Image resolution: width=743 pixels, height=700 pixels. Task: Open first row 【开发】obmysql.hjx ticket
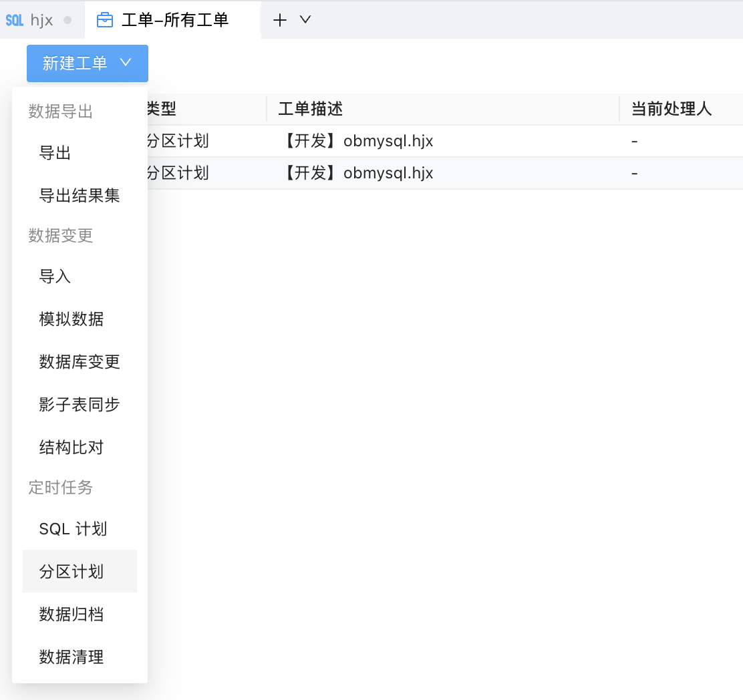click(356, 141)
